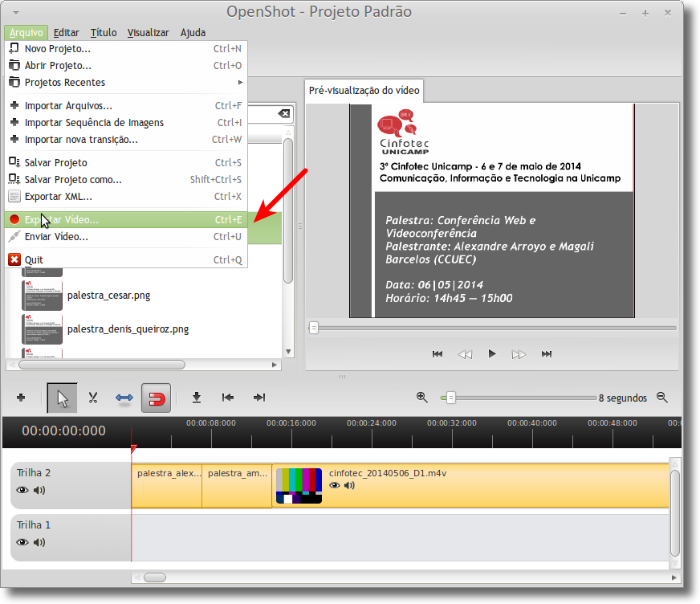Rewind the preview video
The image size is (700, 604).
click(x=465, y=354)
